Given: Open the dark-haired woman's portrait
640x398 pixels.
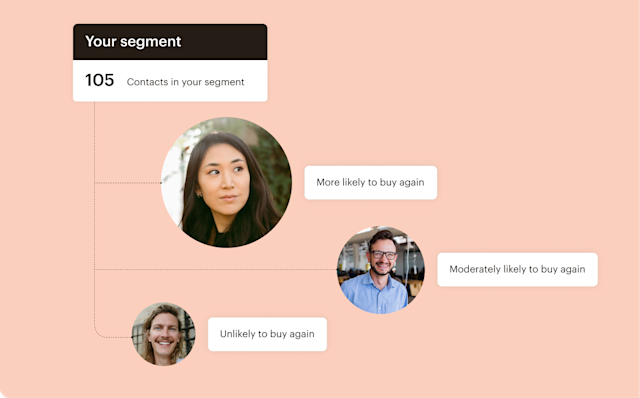Looking at the screenshot, I should pyautogui.click(x=227, y=182).
